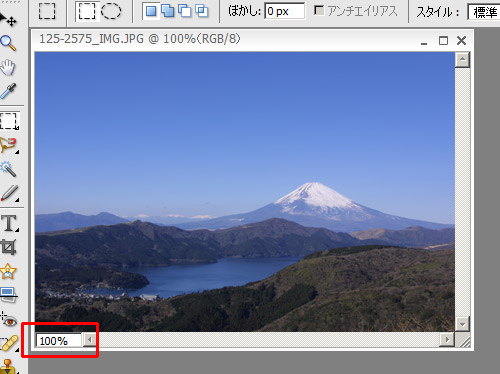Screen dimensions: 500x374
Task: Click the vertical scrollbar down arrow
Action: tap(462, 324)
